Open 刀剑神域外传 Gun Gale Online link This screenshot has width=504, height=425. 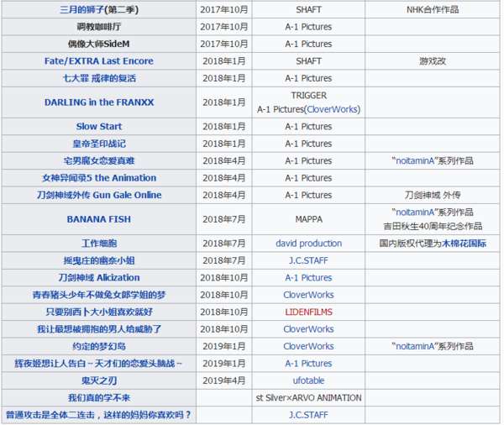coord(99,195)
